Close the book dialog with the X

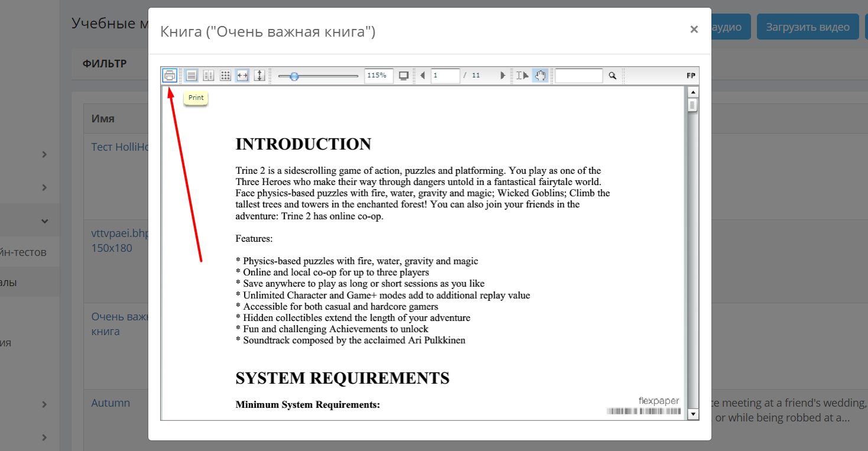click(694, 29)
